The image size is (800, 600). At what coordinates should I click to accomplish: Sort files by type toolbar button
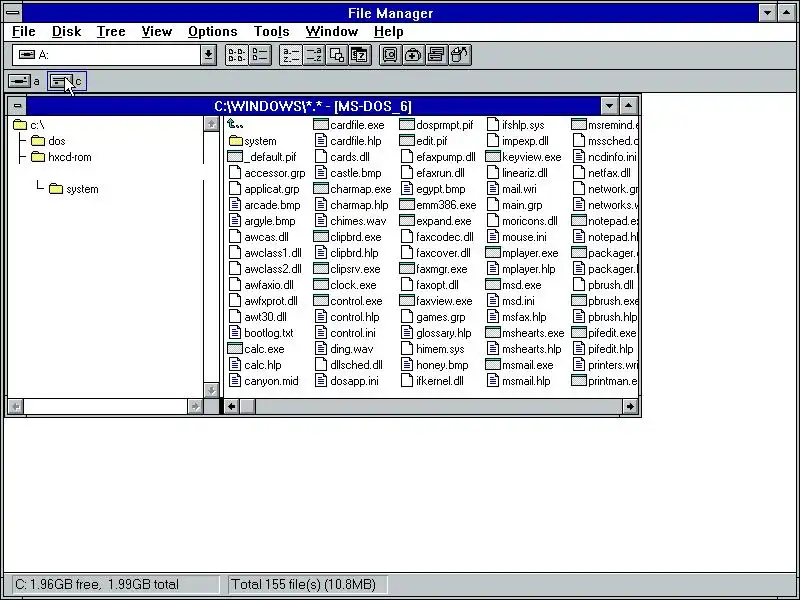click(313, 55)
